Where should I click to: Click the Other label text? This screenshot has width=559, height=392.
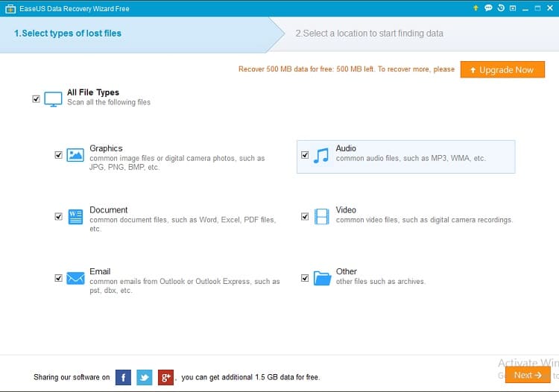[x=346, y=271]
